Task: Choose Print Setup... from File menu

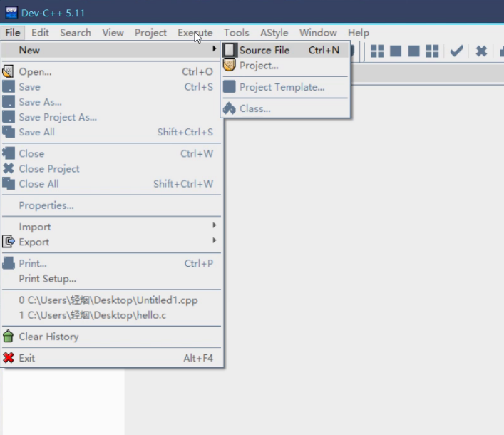Action: coord(47,279)
